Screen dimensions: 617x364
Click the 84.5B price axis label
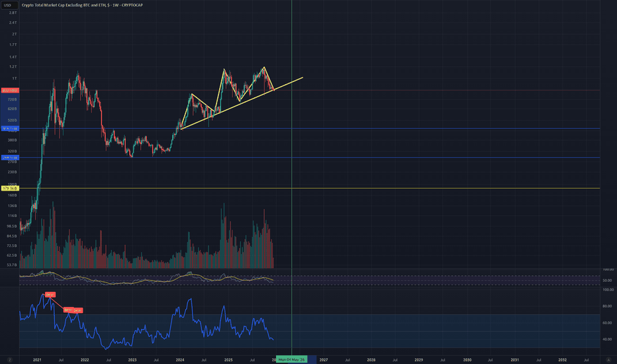pos(12,236)
